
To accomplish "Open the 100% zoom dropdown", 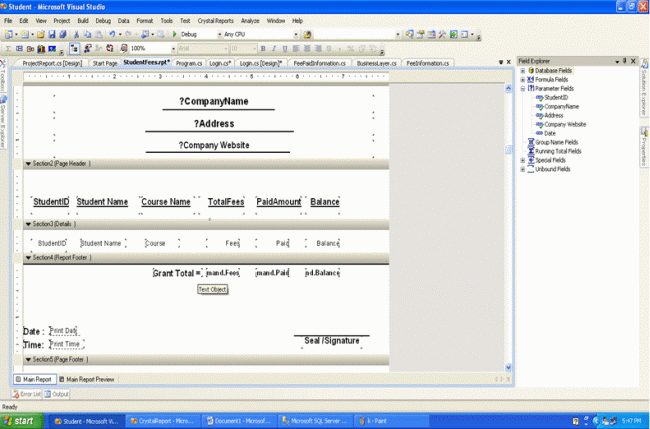I will coord(173,49).
